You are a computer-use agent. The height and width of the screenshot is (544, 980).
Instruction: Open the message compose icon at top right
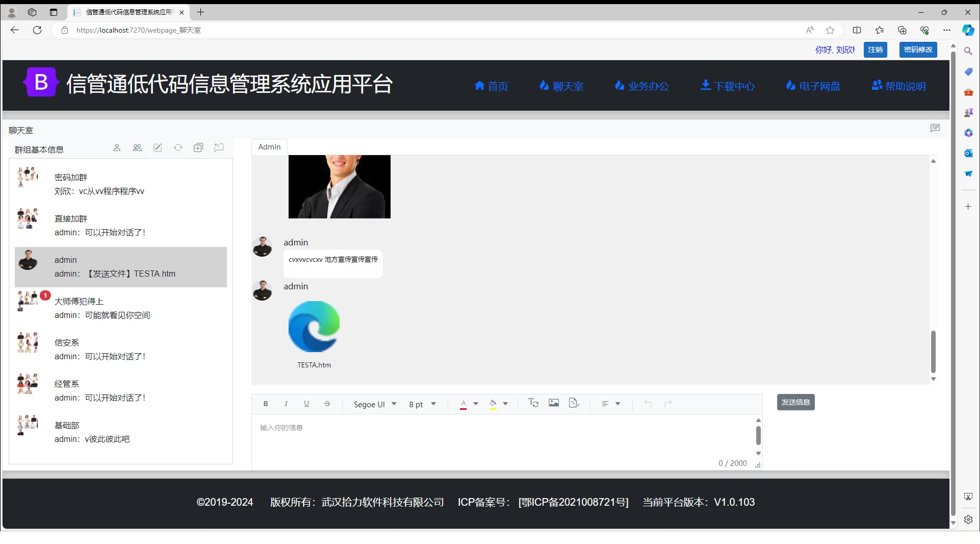pyautogui.click(x=935, y=128)
